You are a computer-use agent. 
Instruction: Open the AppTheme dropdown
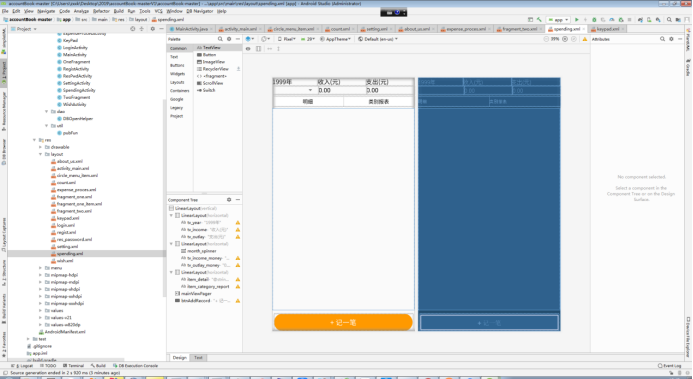(x=335, y=39)
